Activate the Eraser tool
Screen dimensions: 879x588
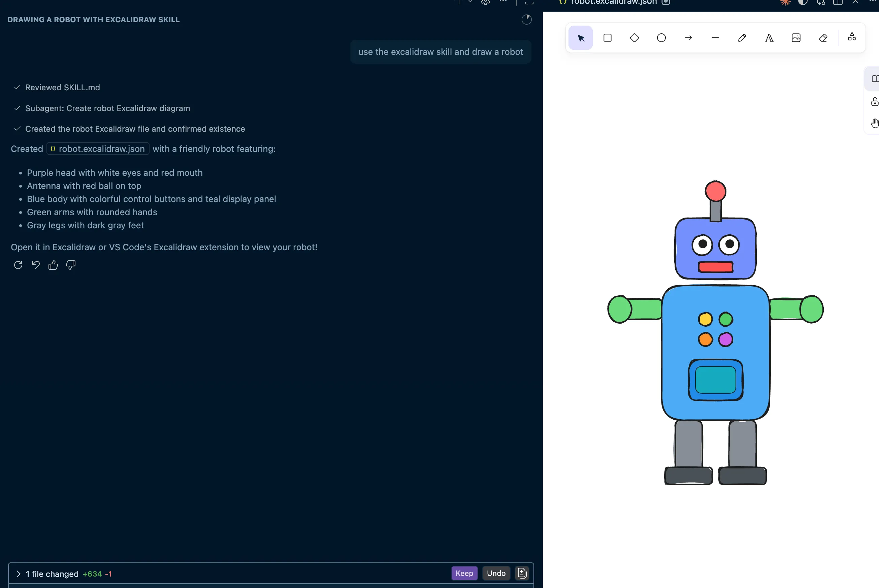[x=823, y=37]
